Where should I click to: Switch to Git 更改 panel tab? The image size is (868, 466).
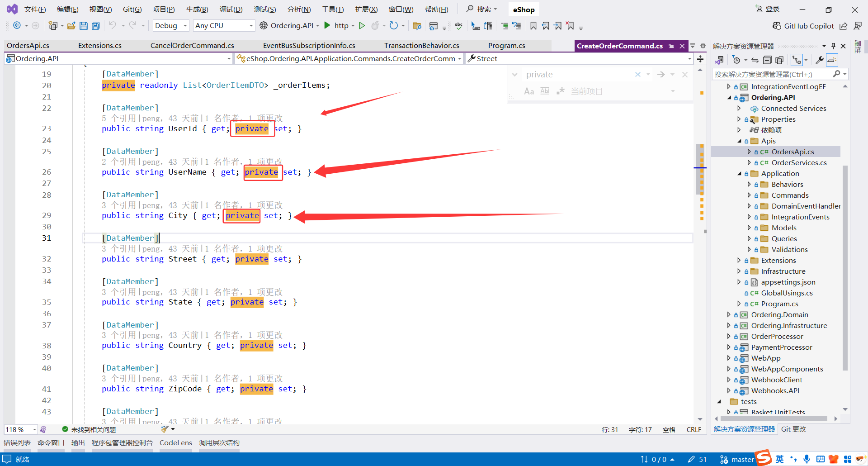(x=793, y=429)
